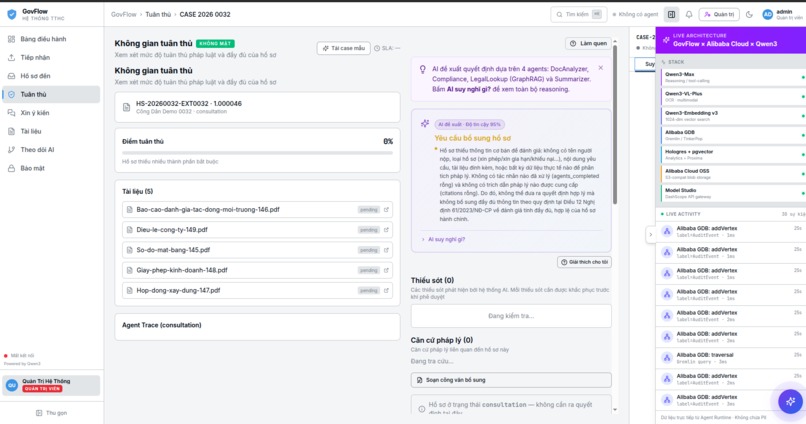Click the main panel vertical scrollbar
The image size is (806, 424).
[x=615, y=126]
